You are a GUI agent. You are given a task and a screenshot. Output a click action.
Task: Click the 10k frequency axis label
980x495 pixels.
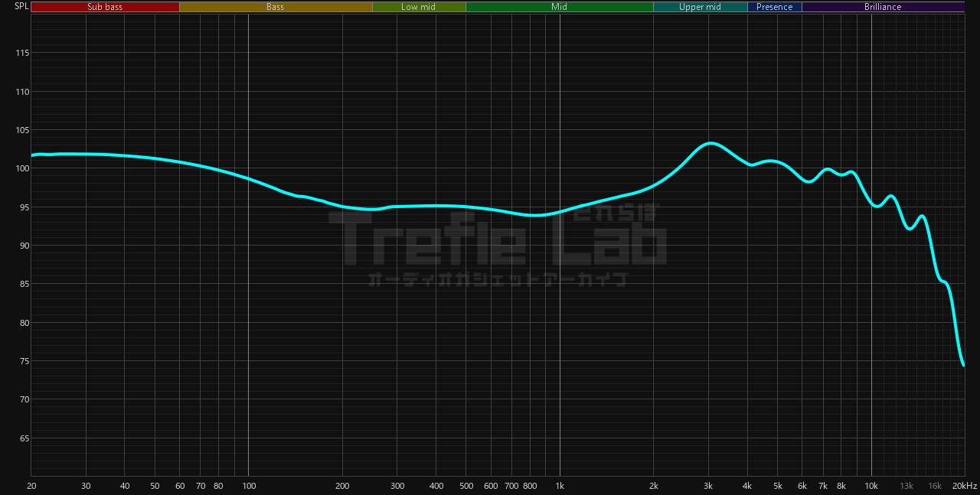click(871, 486)
